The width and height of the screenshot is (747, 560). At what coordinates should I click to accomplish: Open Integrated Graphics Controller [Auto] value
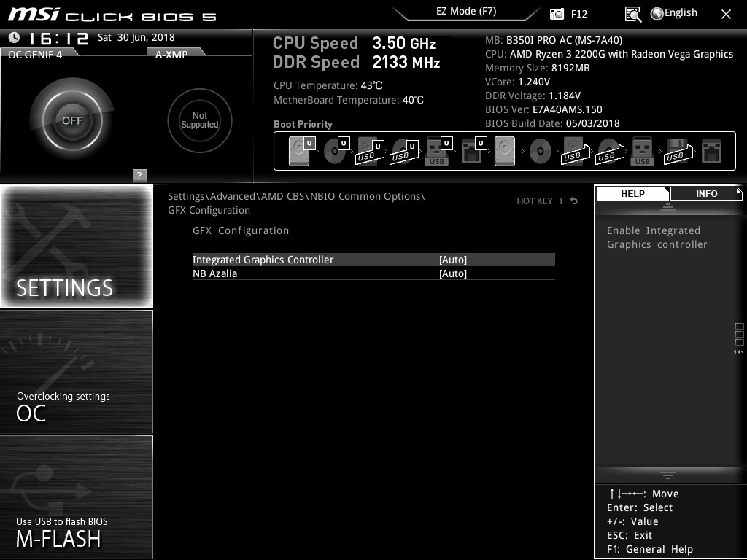pos(452,260)
